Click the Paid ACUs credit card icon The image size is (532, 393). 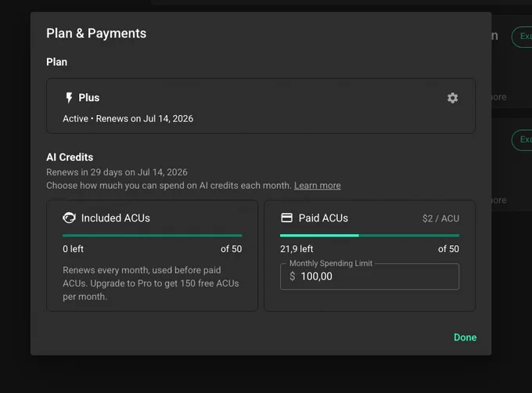[x=286, y=218]
